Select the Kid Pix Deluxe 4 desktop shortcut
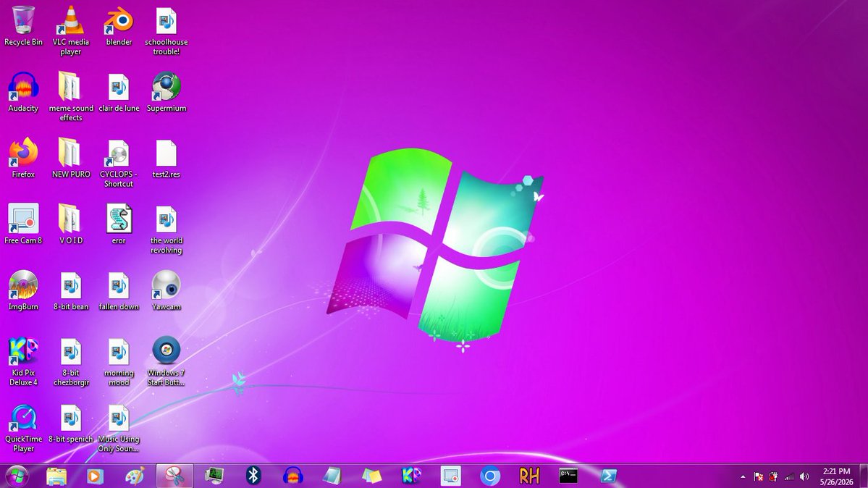Viewport: 868px width, 488px height. tap(23, 361)
